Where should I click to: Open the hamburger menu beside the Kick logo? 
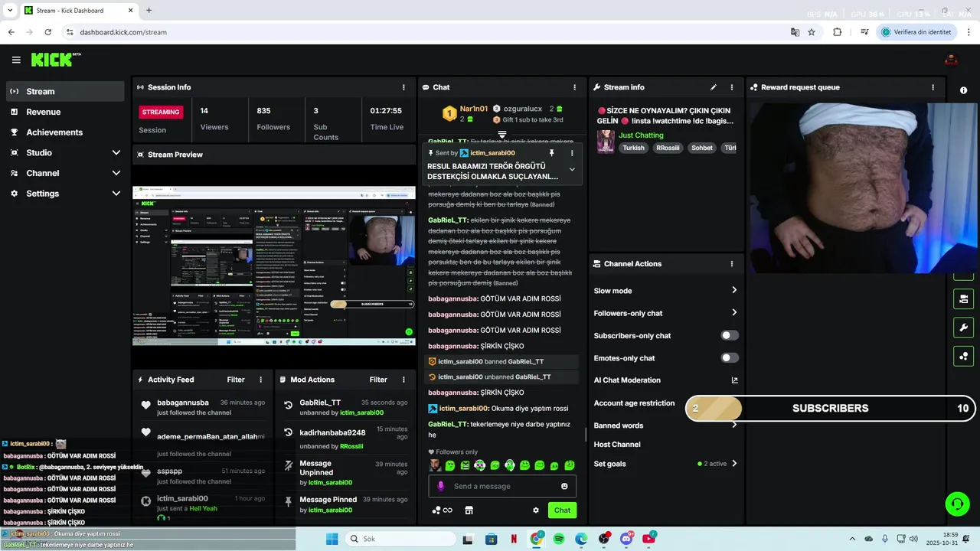pos(16,60)
